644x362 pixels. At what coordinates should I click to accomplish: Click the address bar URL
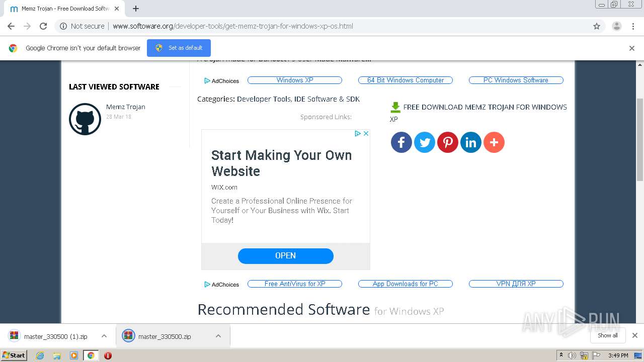pos(233,26)
